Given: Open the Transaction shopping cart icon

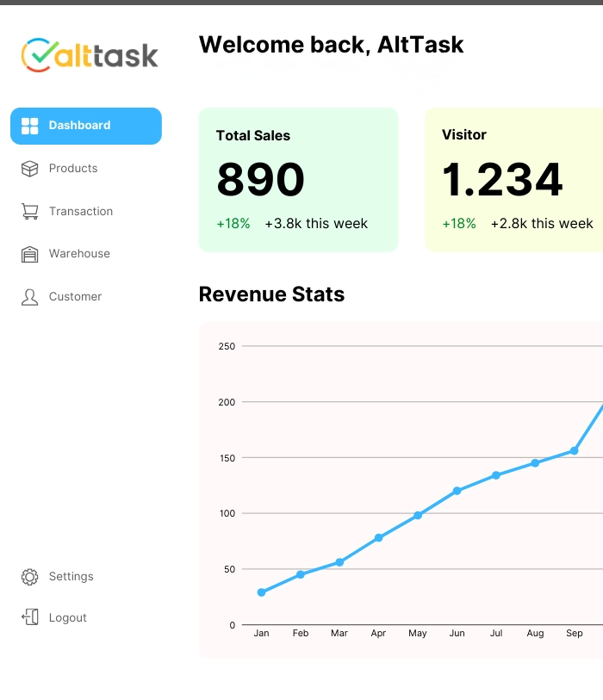Looking at the screenshot, I should tap(28, 211).
